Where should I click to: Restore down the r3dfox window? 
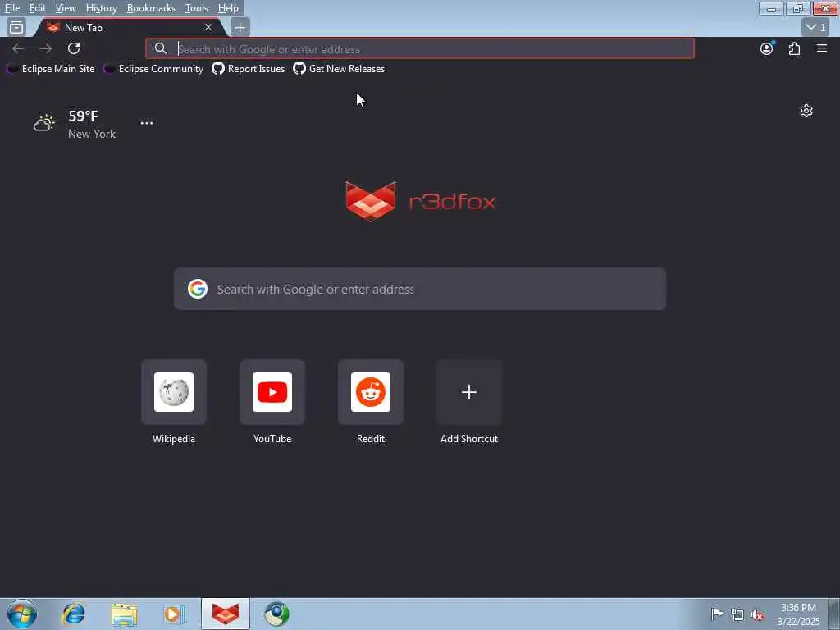coord(798,8)
